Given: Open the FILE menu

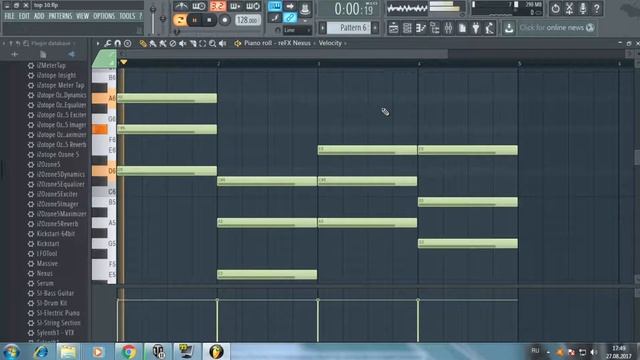Looking at the screenshot, I should click(x=9, y=16).
